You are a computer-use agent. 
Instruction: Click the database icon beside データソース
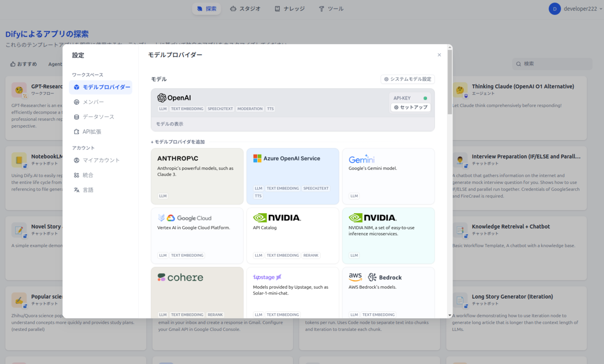[77, 117]
